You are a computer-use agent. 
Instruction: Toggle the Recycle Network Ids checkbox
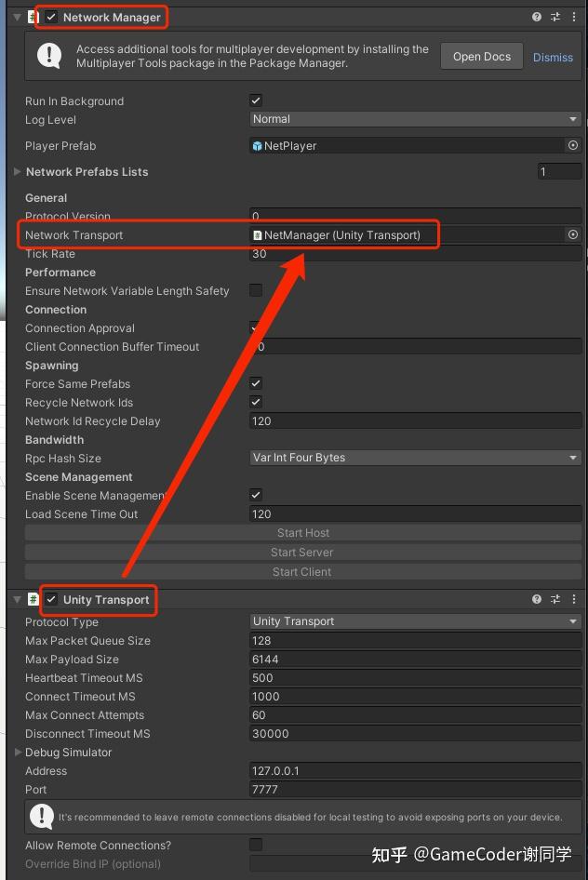(255, 402)
